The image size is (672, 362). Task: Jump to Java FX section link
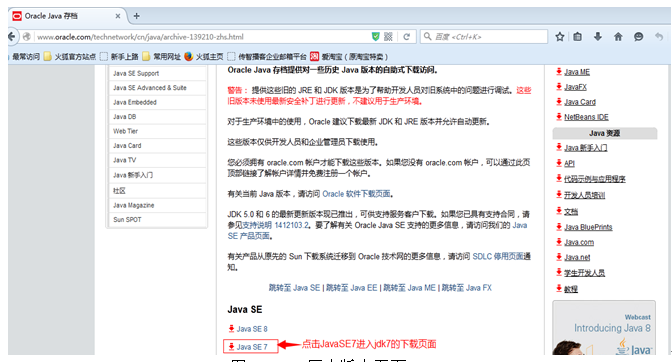(467, 288)
